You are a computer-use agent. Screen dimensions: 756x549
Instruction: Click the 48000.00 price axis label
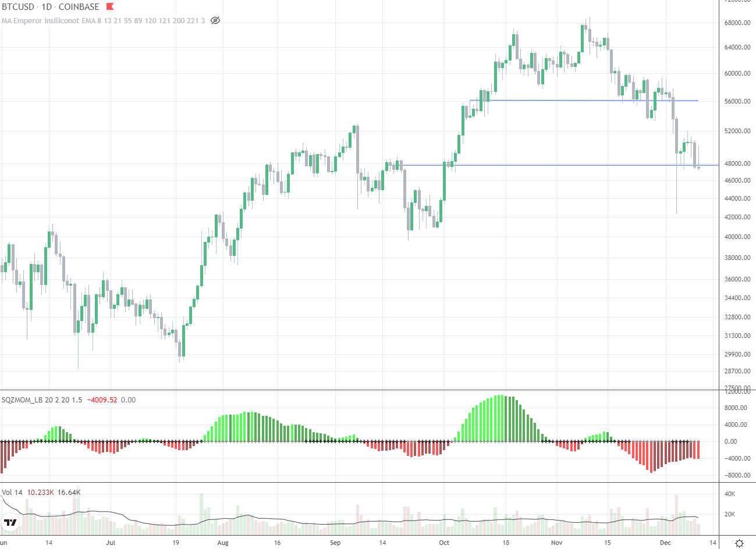click(x=737, y=164)
